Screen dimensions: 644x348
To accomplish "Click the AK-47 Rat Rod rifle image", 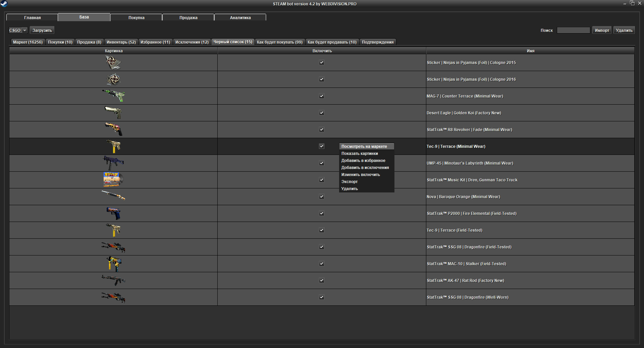I will click(x=113, y=280).
